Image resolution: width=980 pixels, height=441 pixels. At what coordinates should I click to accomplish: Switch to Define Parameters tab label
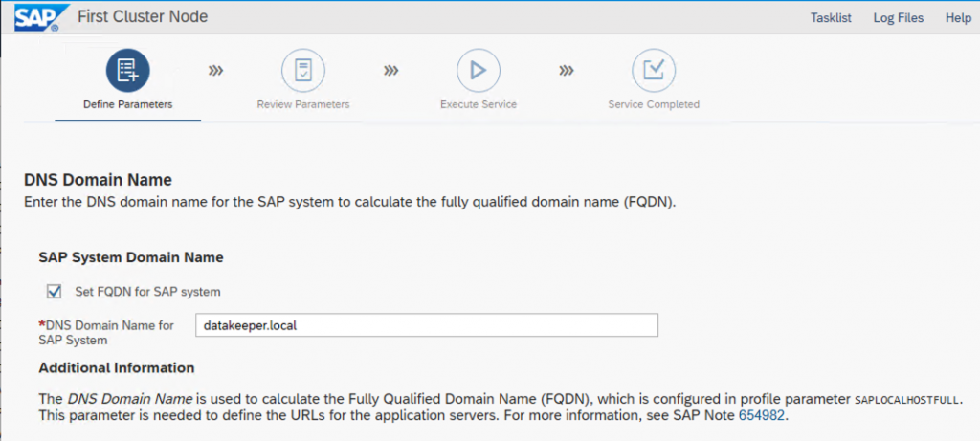coord(127,104)
